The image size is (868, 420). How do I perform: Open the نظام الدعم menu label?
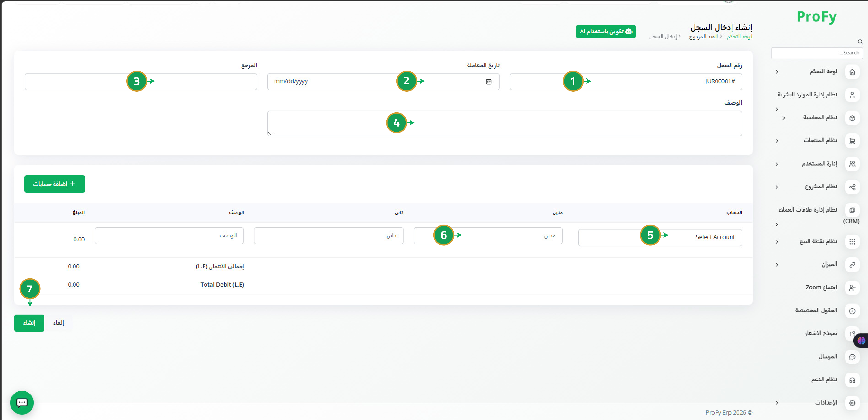(x=824, y=379)
